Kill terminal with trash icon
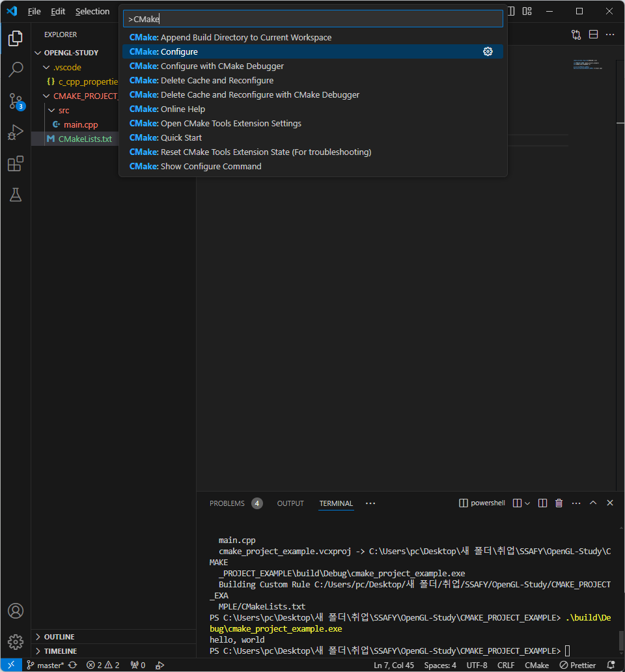The image size is (625, 672). coord(559,503)
